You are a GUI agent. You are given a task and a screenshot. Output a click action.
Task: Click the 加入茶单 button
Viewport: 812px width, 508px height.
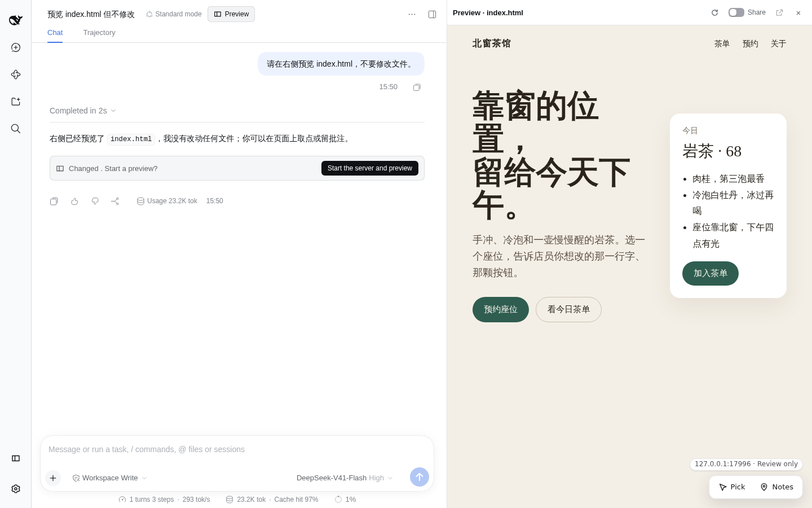(710, 273)
